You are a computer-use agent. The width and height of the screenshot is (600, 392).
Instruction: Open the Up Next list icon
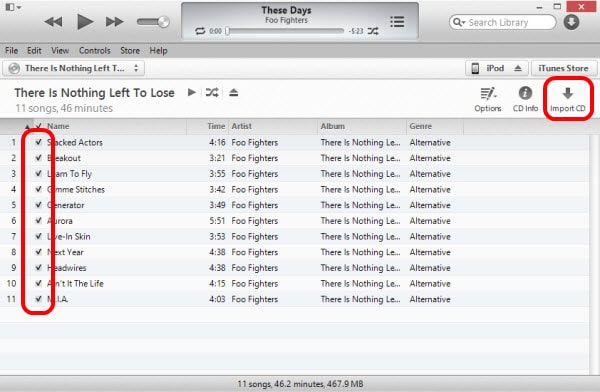pos(397,22)
